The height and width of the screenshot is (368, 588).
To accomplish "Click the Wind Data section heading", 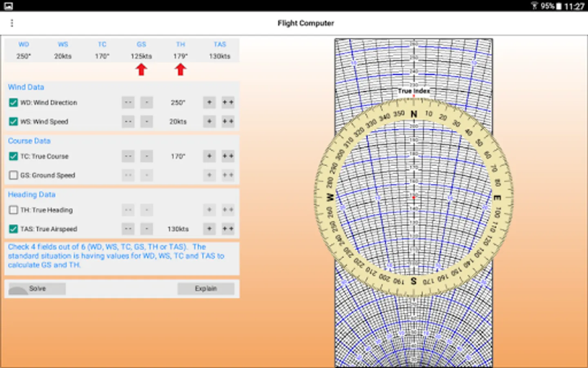I will pyautogui.click(x=26, y=87).
